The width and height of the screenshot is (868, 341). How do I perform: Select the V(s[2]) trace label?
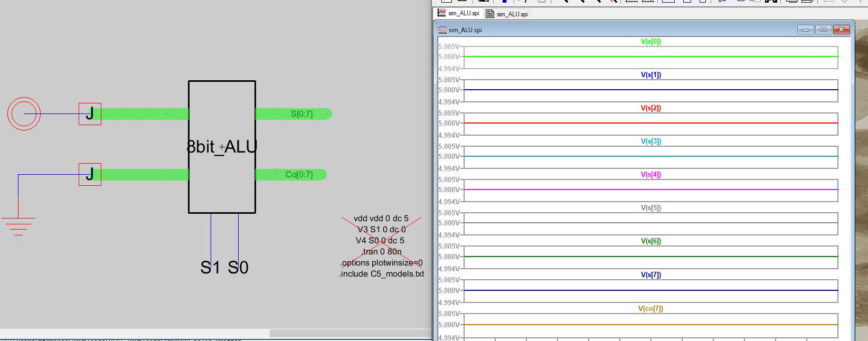coord(650,108)
